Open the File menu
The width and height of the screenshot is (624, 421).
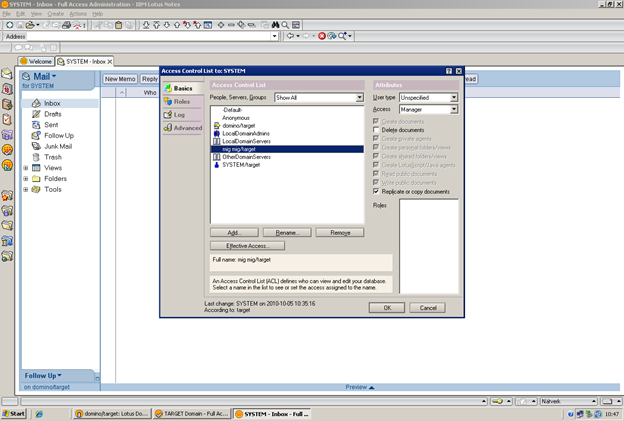(7, 14)
